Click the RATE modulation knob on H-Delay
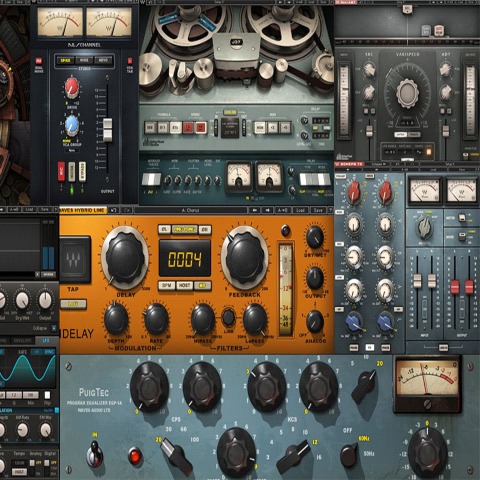 [x=156, y=319]
